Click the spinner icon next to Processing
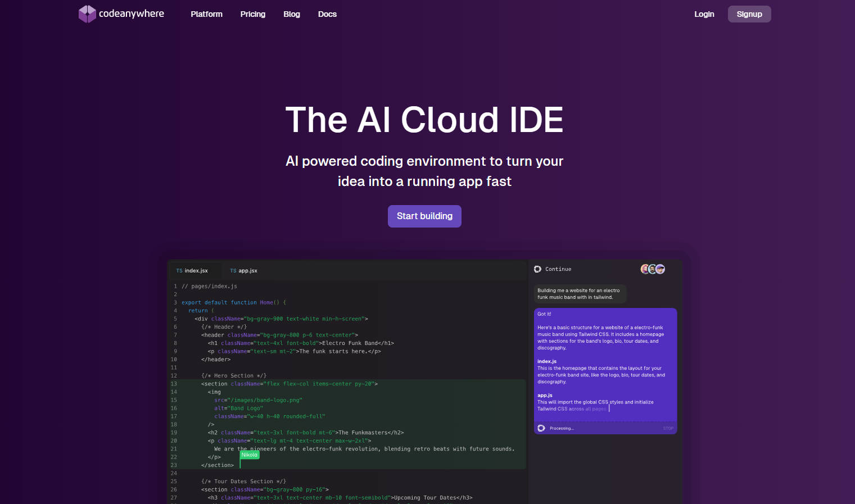 pos(541,428)
